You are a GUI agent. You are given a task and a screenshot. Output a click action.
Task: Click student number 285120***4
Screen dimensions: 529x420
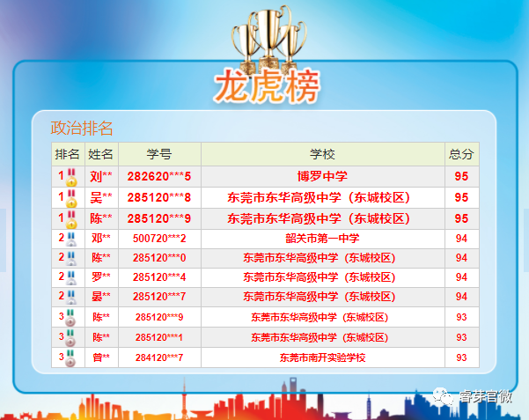point(159,277)
